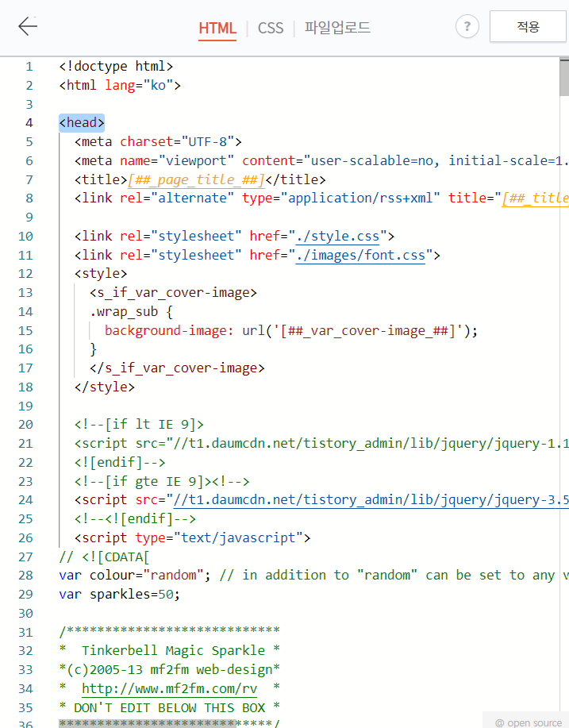The width and height of the screenshot is (569, 728).
Task: Select <s_if_var_cover-image> opening tag
Action: click(x=173, y=292)
